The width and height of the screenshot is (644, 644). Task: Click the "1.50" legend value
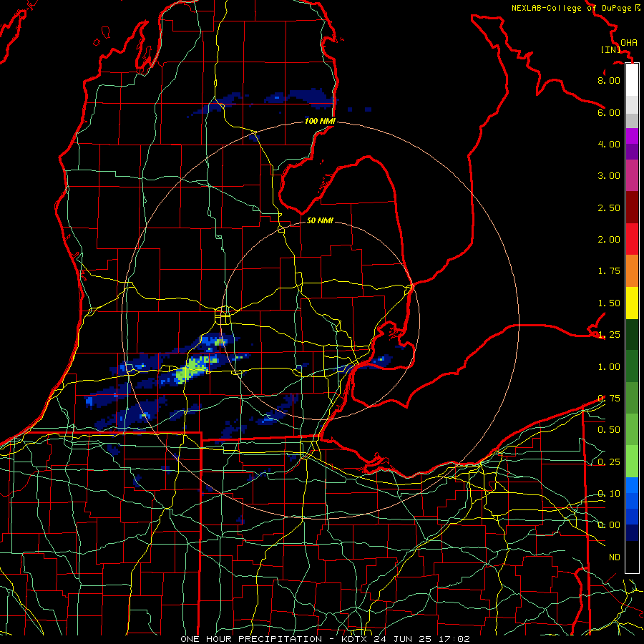tap(609, 303)
